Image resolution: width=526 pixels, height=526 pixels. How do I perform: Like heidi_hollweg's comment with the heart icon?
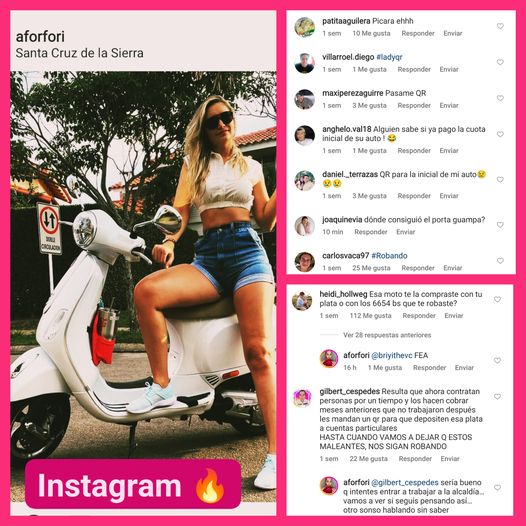click(497, 299)
